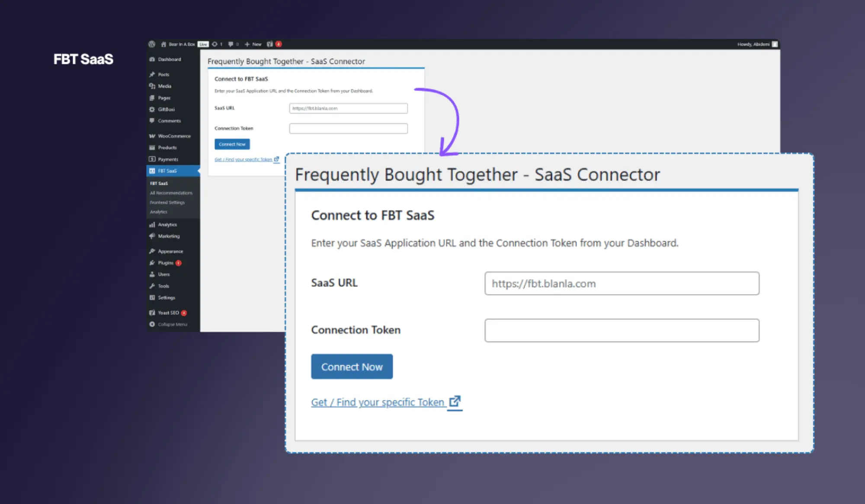Screen dimensions: 865x504
Task: Follow the Get / Find your specific Token link
Action: pos(378,402)
